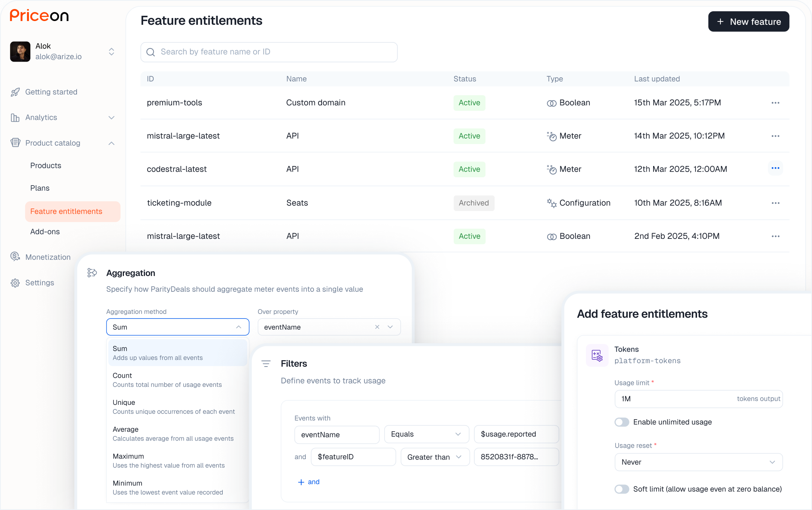Click the Settings gear icon
This screenshot has height=510, width=812.
15,283
